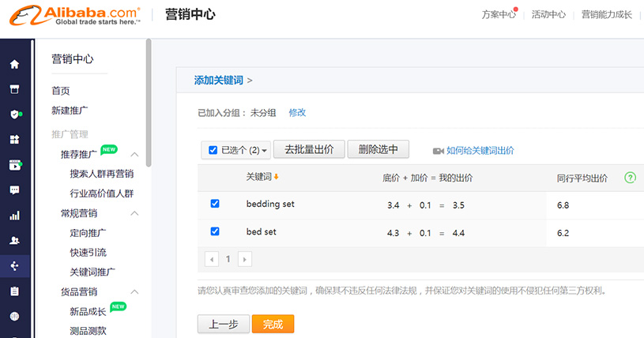Click the bedding set keyword text

(270, 204)
